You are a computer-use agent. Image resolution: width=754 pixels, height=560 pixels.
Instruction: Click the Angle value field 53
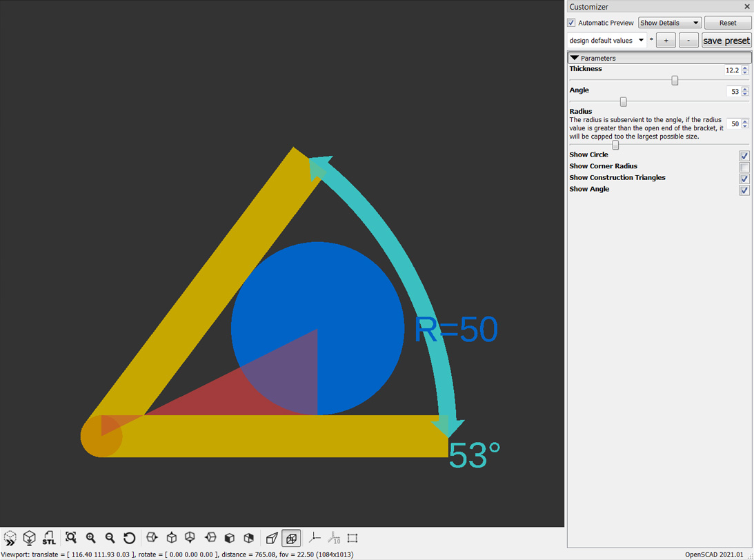coord(734,91)
